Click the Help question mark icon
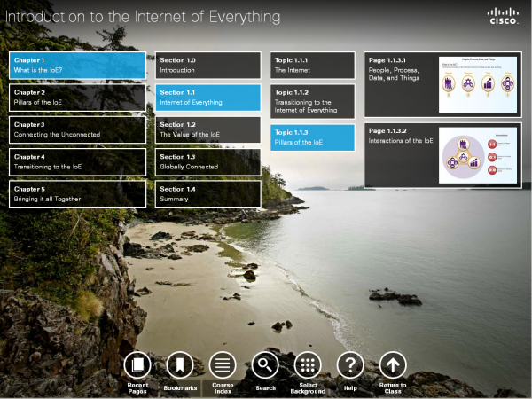The height and width of the screenshot is (399, 532). point(350,364)
